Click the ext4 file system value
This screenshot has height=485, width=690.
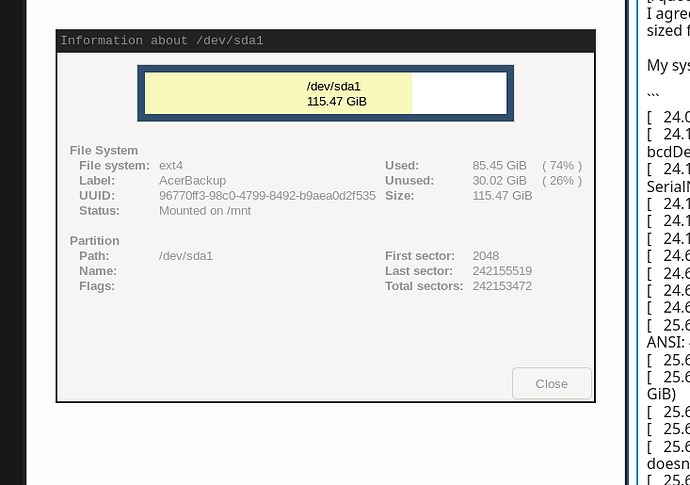click(x=172, y=166)
